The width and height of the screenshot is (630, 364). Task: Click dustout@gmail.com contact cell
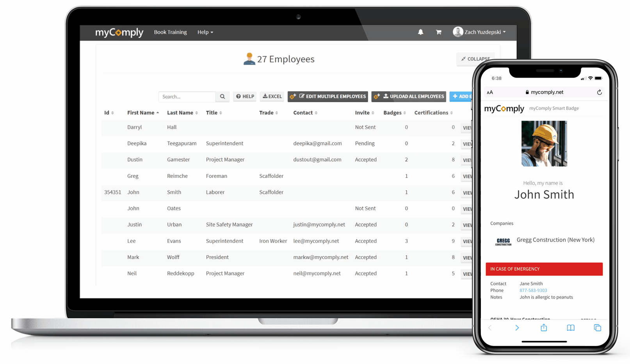pos(317,160)
